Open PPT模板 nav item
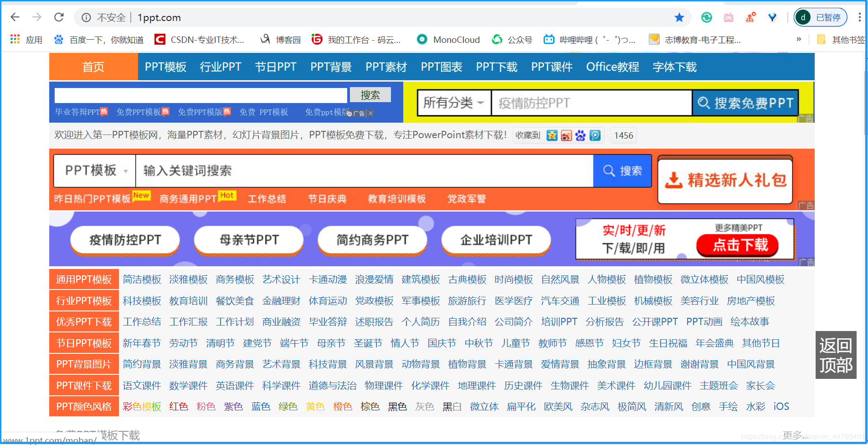Viewport: 868px width, 445px height. click(x=165, y=67)
